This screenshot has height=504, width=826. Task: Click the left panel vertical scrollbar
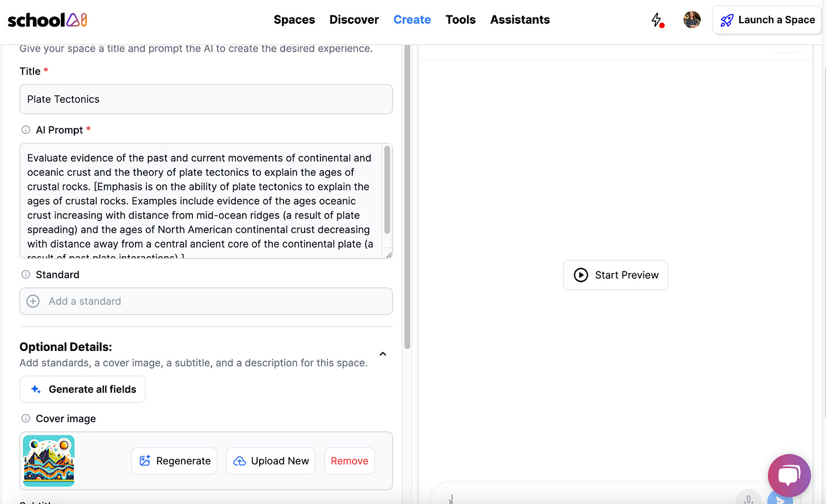(407, 197)
